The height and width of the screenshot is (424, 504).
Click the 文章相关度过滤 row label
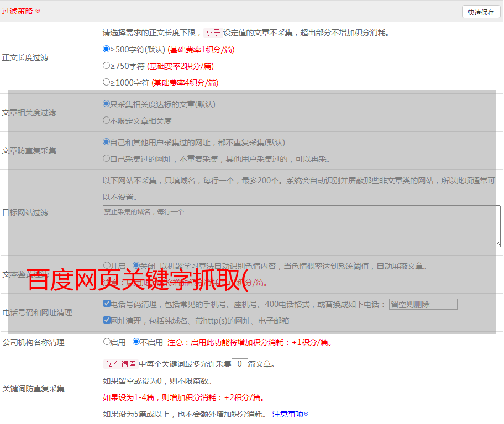click(x=29, y=113)
